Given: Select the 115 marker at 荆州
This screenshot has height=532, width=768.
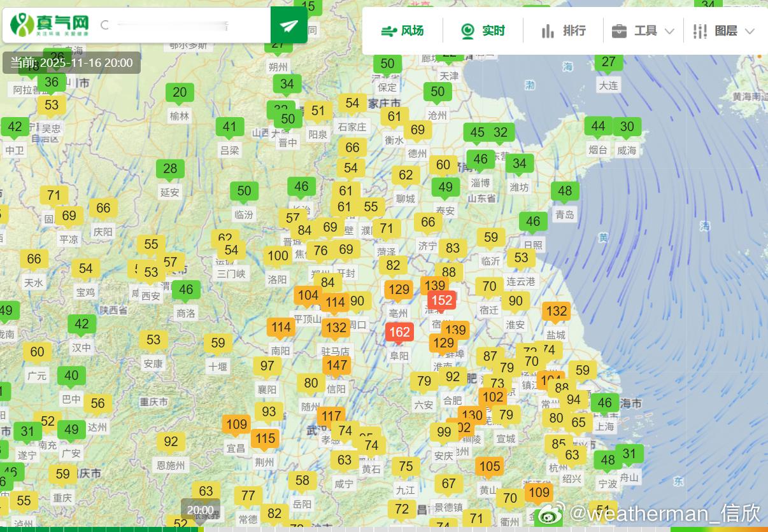Looking at the screenshot, I should (x=265, y=438).
